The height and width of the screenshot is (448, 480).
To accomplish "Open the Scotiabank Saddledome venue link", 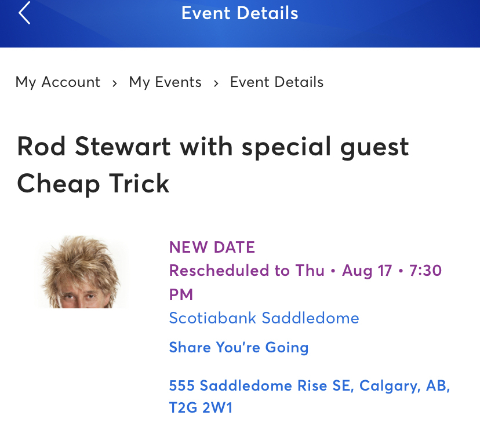I will coord(264,318).
